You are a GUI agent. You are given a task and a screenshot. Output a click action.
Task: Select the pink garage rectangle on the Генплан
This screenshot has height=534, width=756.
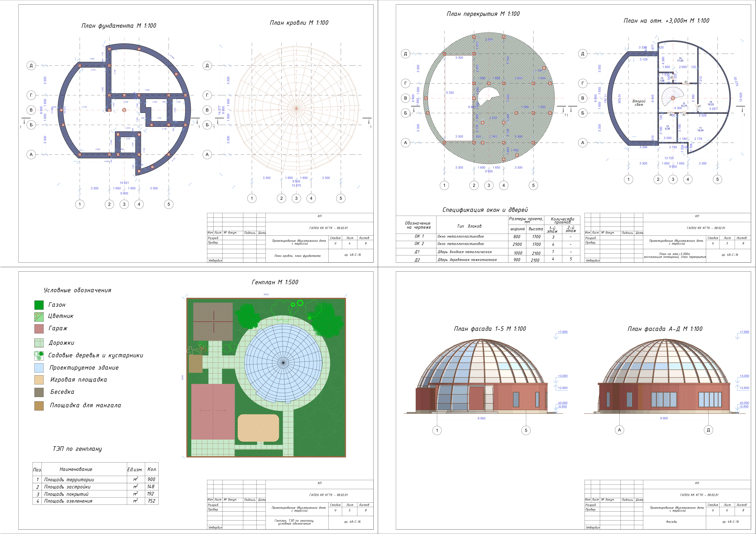(213, 412)
